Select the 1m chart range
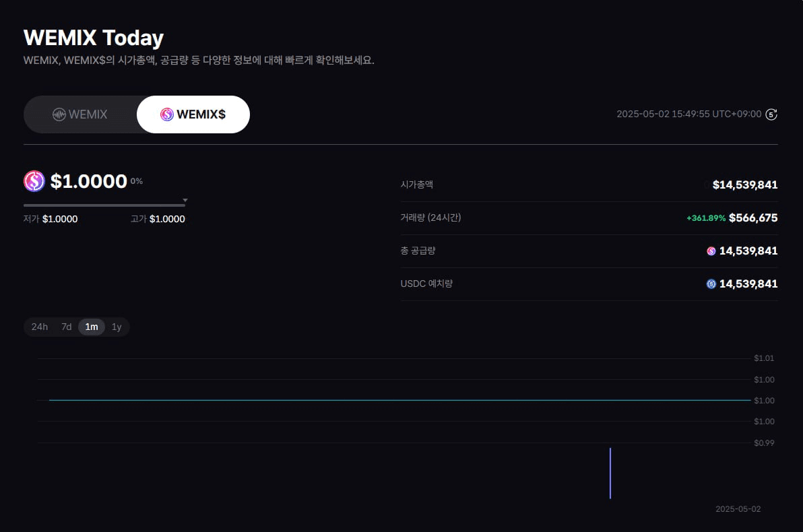The height and width of the screenshot is (532, 803). 92,327
